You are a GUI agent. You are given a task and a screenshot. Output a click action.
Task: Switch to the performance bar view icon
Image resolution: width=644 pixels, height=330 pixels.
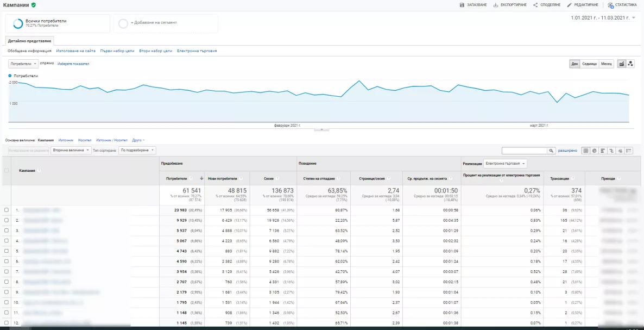[603, 151]
